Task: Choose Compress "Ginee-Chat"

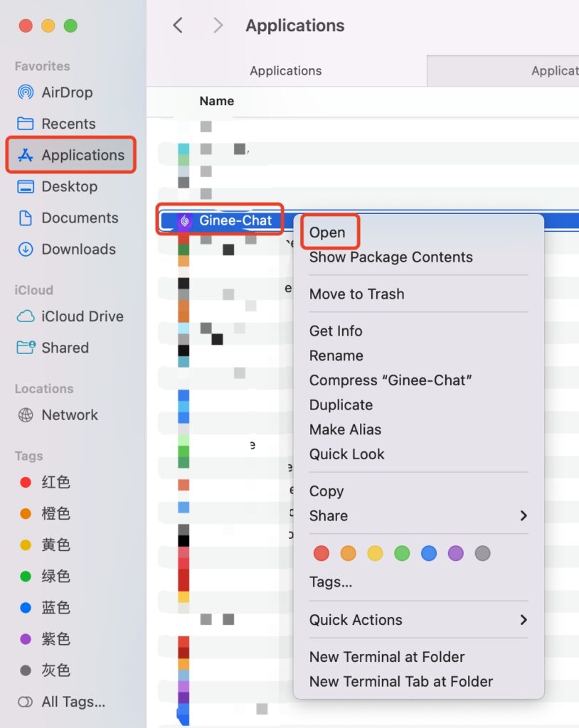Action: click(x=391, y=380)
